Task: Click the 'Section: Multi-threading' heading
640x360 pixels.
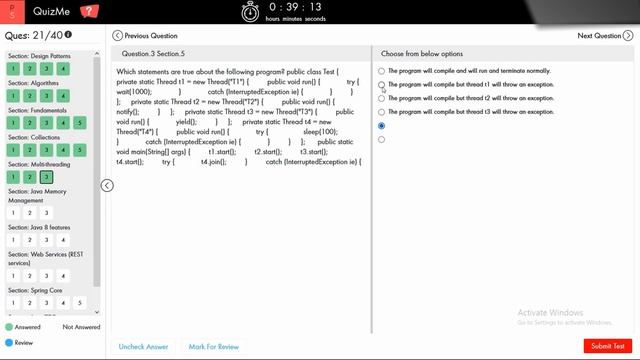Action: (39, 164)
